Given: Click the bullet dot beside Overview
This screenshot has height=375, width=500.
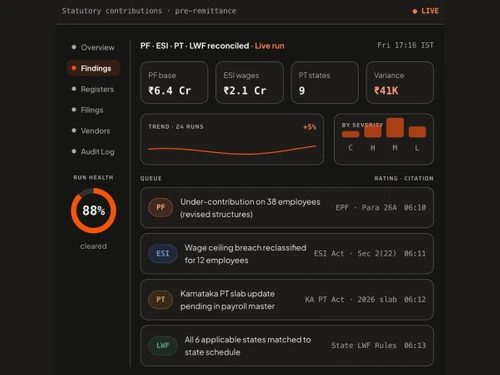Looking at the screenshot, I should pyautogui.click(x=74, y=47).
